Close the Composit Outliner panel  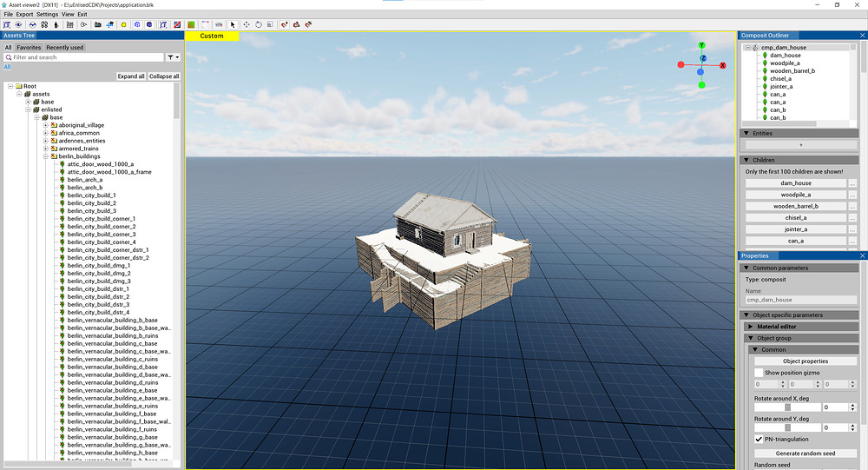point(863,35)
